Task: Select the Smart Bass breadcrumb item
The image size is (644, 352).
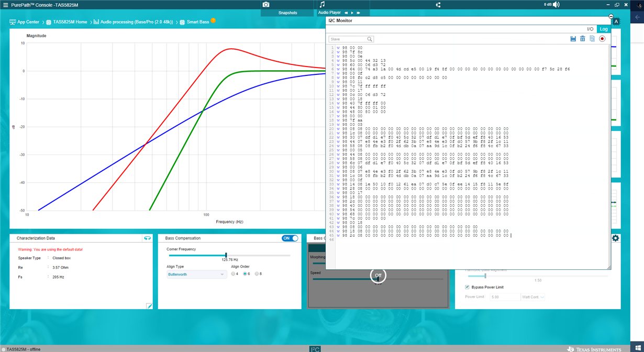Action: [194, 22]
